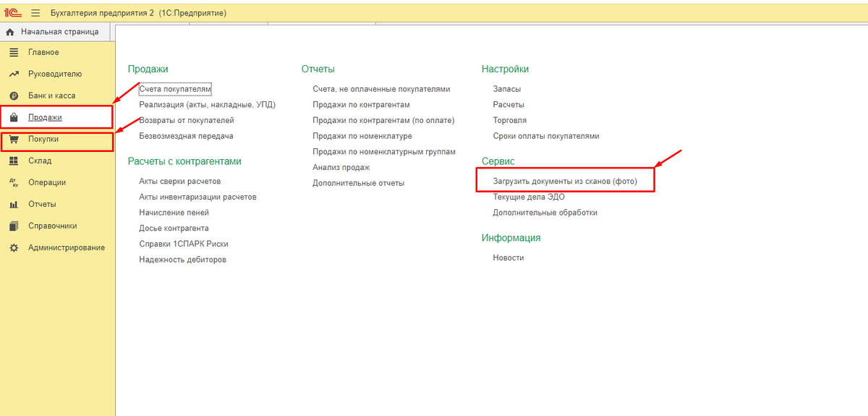Viewport: 868px width, 416px height.
Task: Open Начисление пеней
Action: 174,213
